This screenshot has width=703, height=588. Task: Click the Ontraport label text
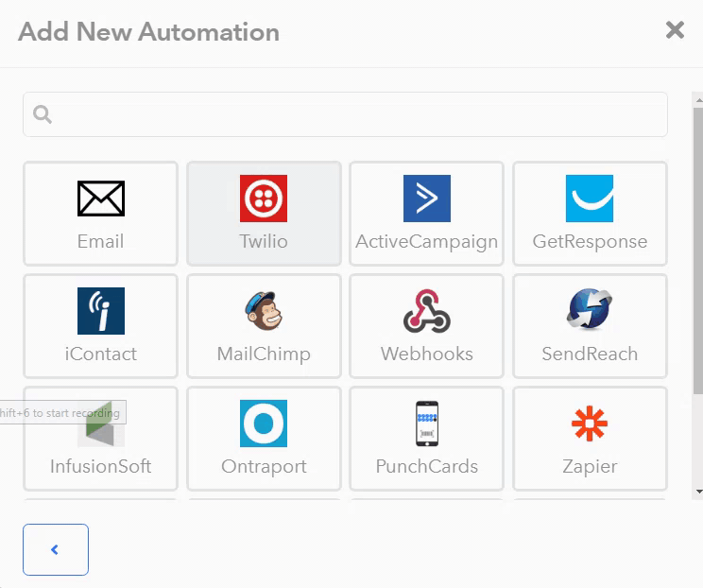click(264, 467)
